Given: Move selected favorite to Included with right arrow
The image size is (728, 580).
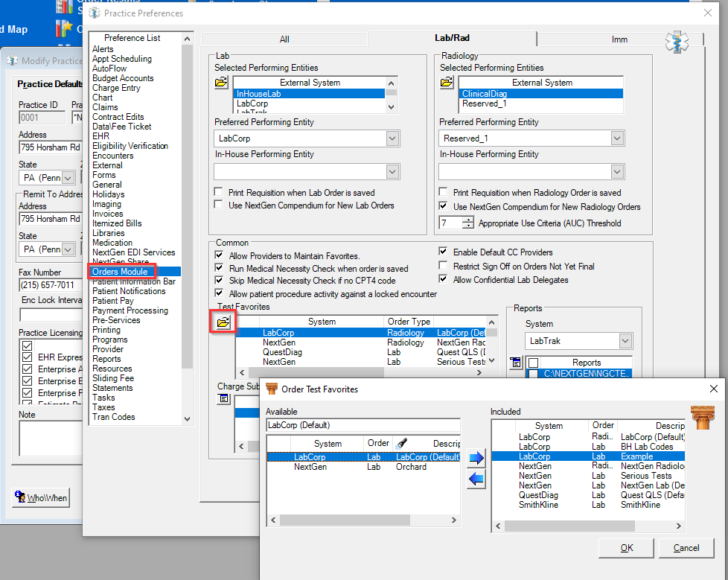Looking at the screenshot, I should 476,458.
